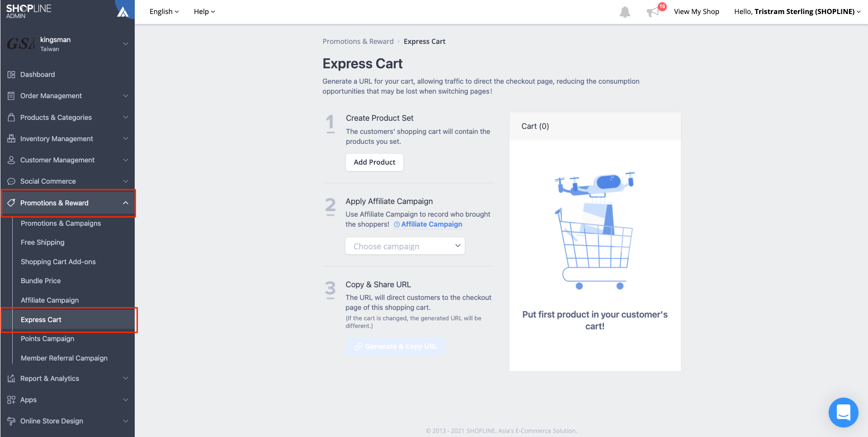The image size is (868, 437).
Task: Expand the Help menu
Action: tap(204, 12)
